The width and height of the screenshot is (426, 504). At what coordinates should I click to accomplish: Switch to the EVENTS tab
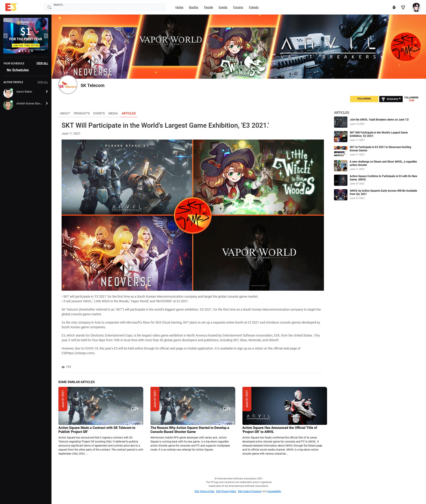coord(99,113)
